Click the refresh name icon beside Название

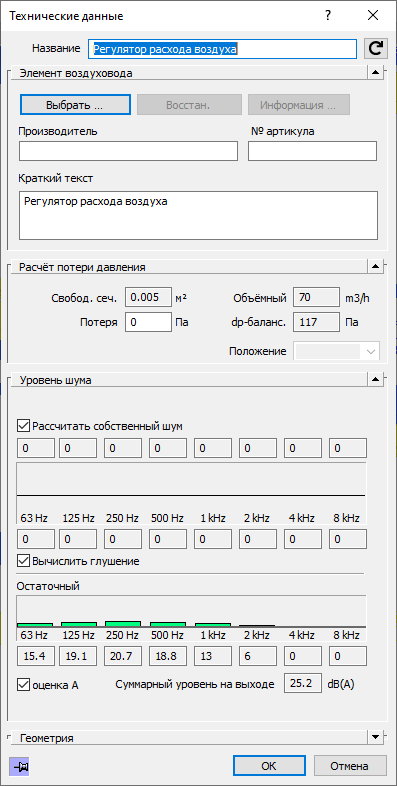375,49
